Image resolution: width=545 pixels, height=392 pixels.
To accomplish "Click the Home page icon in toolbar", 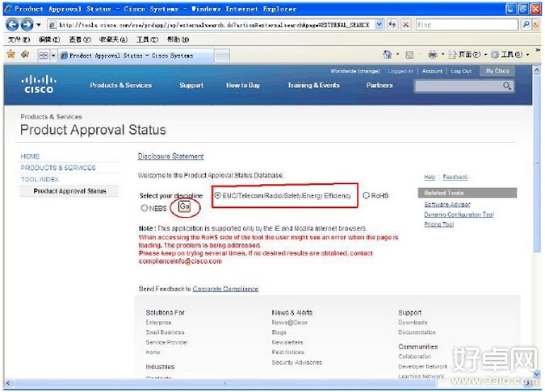I will (387, 55).
